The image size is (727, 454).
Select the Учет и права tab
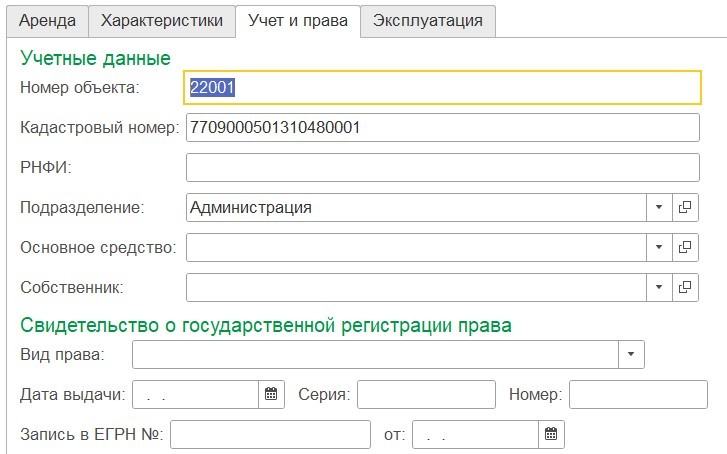(x=297, y=20)
